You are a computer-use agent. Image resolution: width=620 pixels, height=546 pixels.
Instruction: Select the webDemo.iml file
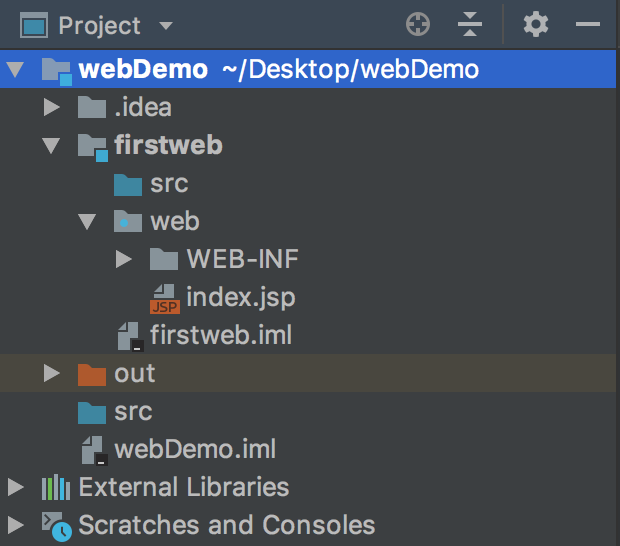(x=194, y=449)
